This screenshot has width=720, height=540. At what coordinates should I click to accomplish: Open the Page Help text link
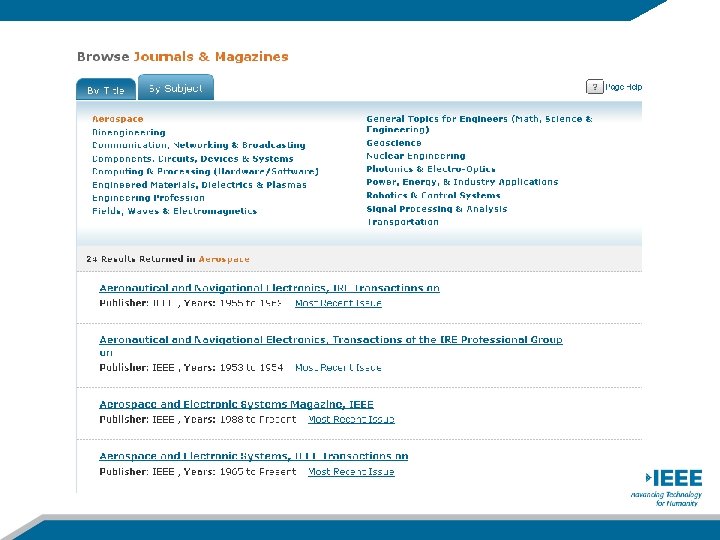[624, 87]
